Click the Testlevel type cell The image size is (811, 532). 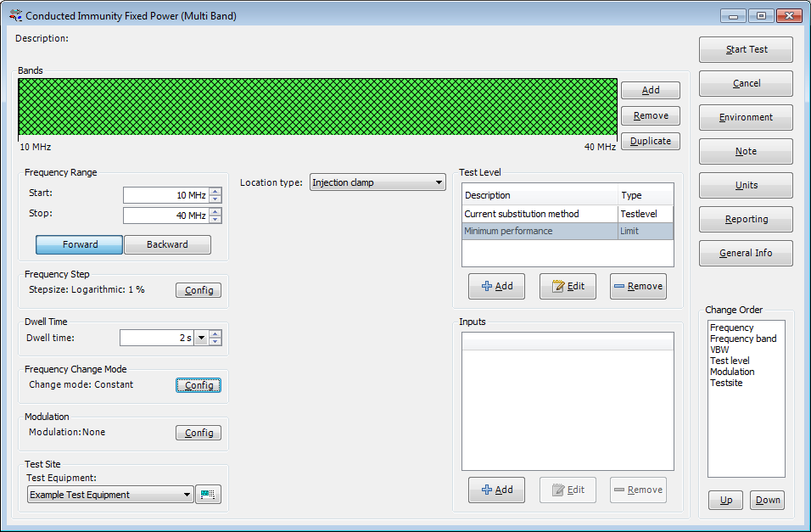(646, 214)
